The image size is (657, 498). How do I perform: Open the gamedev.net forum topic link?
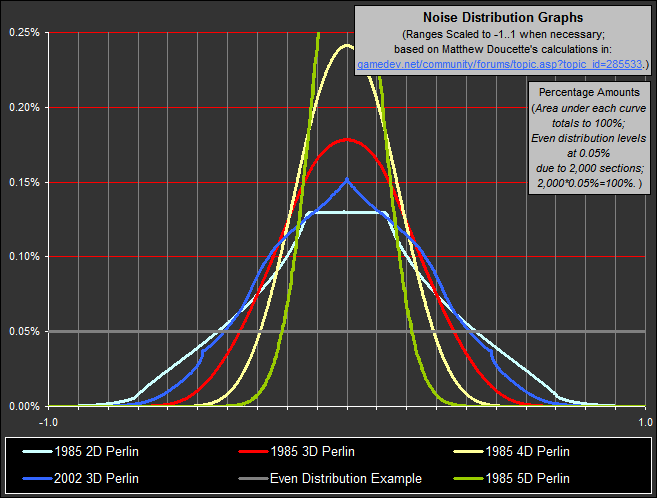coord(499,64)
